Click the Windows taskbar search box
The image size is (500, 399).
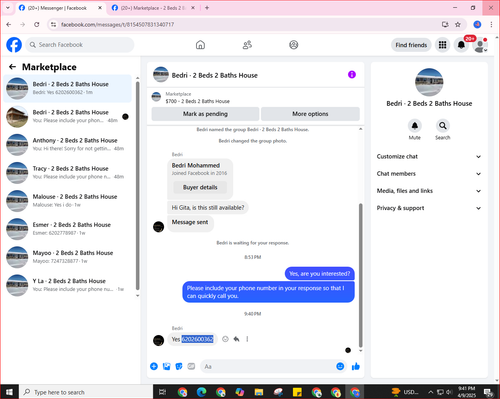86,392
